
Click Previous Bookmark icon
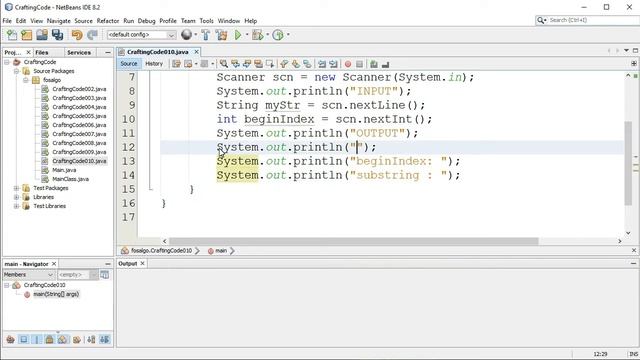[x=284, y=64]
